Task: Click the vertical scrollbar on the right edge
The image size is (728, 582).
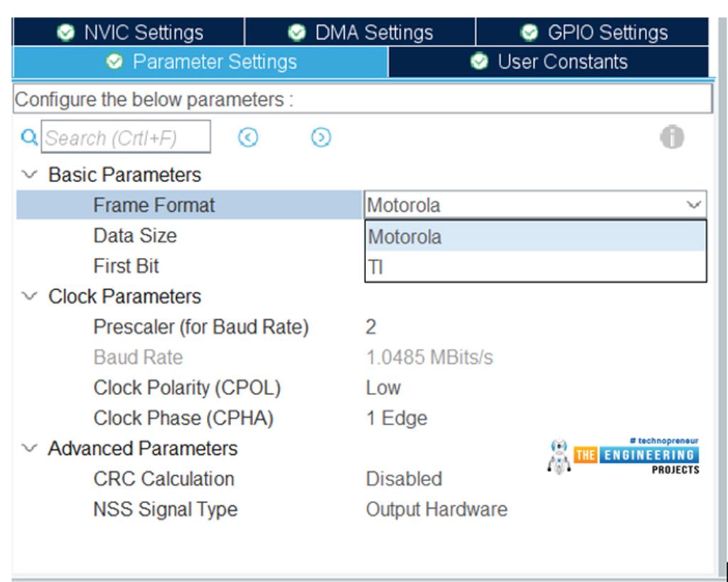Action: pyautogui.click(x=722, y=284)
